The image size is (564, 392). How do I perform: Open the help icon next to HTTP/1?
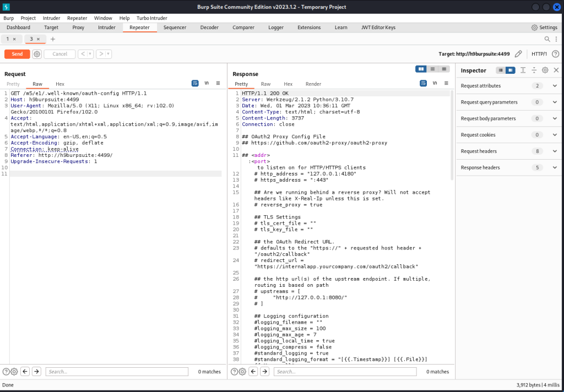555,54
